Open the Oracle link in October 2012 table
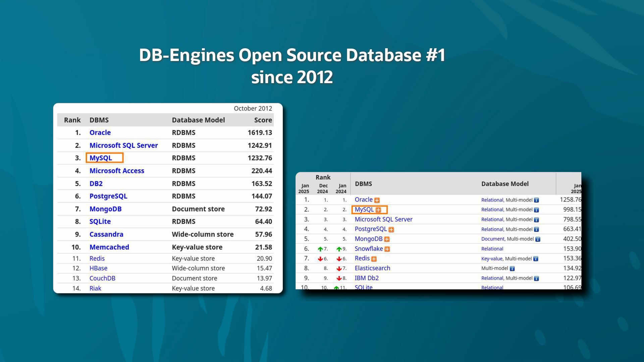The image size is (644, 362). pyautogui.click(x=100, y=132)
